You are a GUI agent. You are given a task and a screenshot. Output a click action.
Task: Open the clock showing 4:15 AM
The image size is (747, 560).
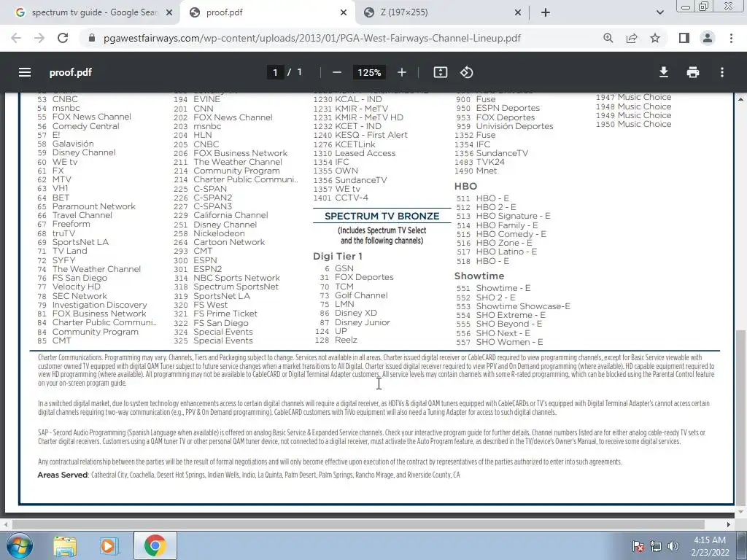(x=710, y=546)
